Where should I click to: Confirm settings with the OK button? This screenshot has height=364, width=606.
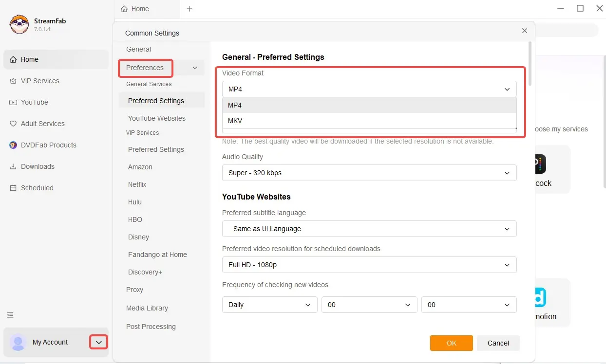(x=452, y=343)
